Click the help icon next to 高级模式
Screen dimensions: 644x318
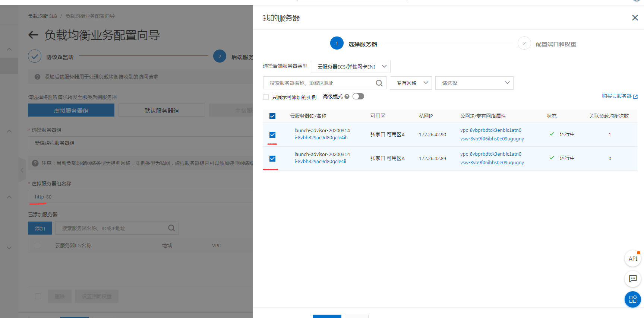(347, 96)
